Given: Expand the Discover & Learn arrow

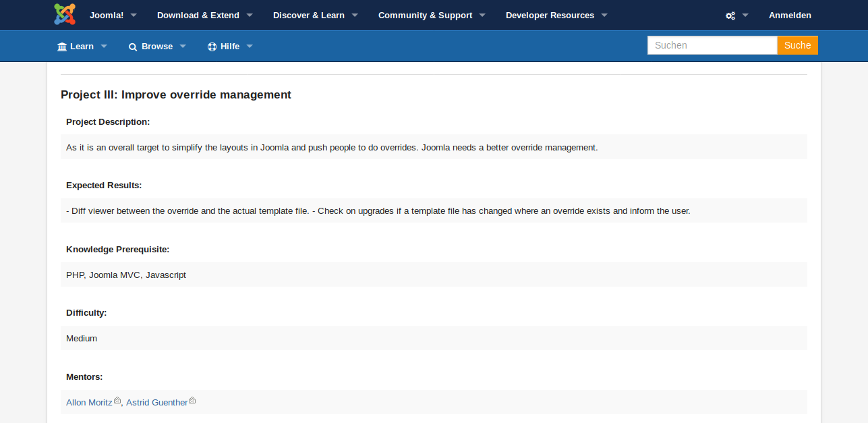Looking at the screenshot, I should (355, 15).
